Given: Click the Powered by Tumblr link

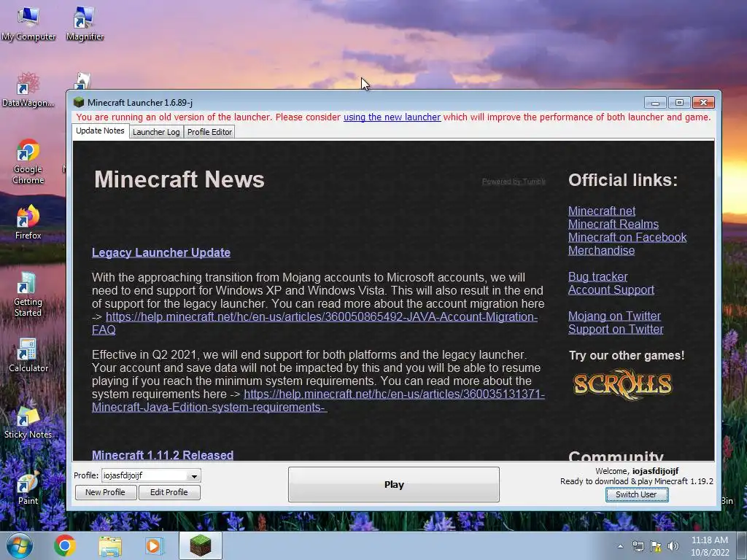Looking at the screenshot, I should point(514,182).
